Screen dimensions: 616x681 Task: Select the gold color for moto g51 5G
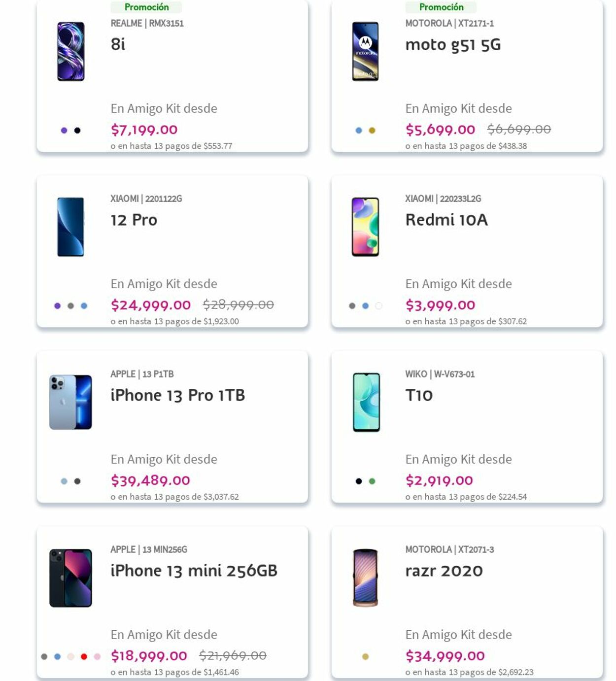(x=372, y=131)
